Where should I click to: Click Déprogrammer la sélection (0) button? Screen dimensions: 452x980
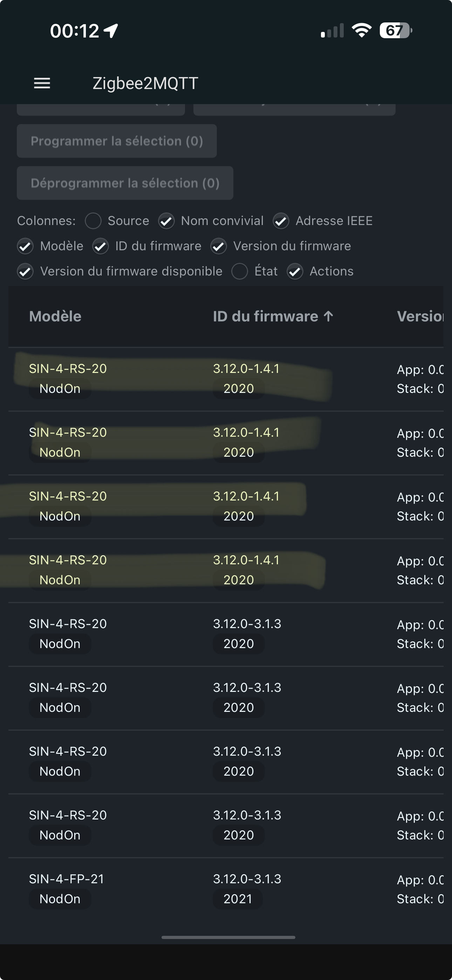click(x=125, y=183)
